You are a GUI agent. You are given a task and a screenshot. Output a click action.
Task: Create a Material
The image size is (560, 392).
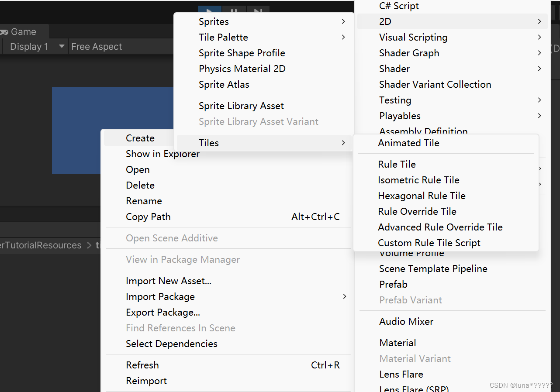[453, 343]
